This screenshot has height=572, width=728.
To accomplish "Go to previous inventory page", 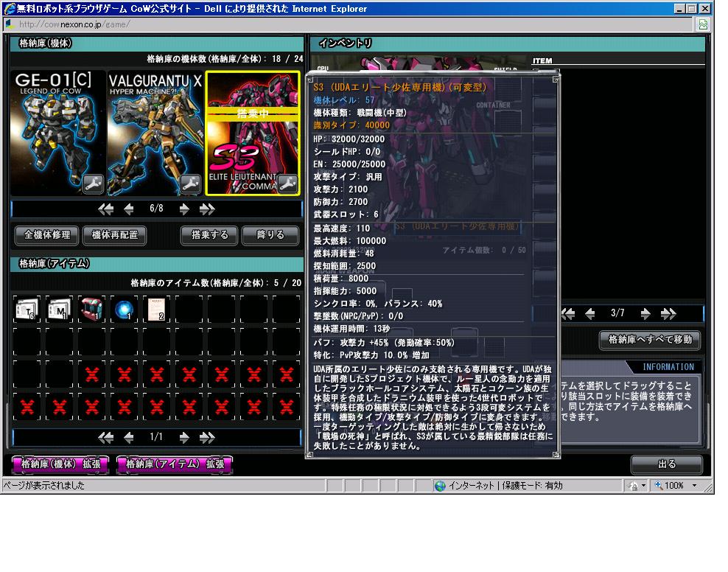I will [x=590, y=314].
